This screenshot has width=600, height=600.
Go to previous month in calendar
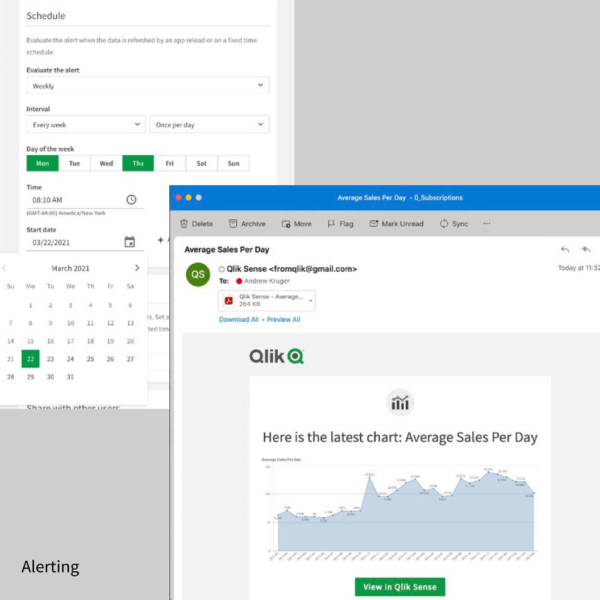4,268
